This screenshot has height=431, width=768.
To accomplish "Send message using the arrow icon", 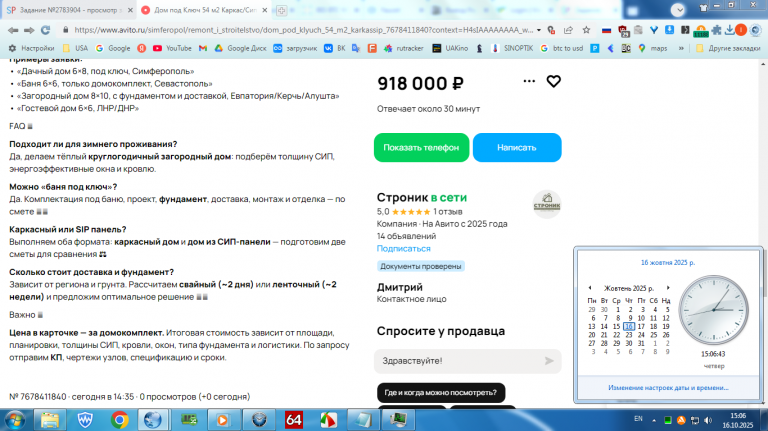I will tap(549, 361).
